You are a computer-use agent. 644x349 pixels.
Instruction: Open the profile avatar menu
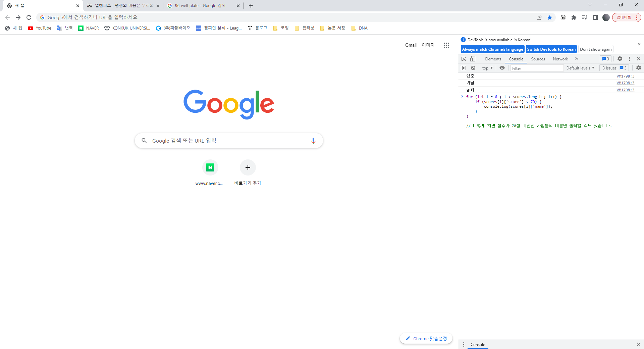point(606,17)
